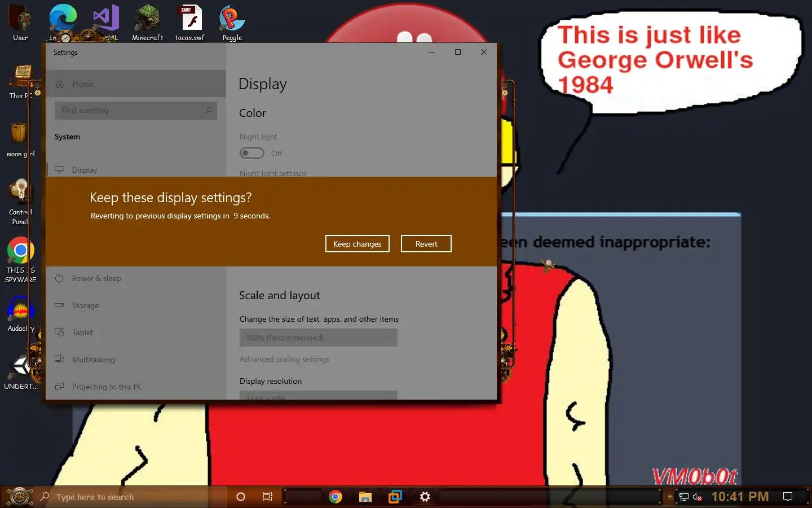Image resolution: width=812 pixels, height=508 pixels.
Task: Switch to Settings gear on the taskbar
Action: pos(425,497)
